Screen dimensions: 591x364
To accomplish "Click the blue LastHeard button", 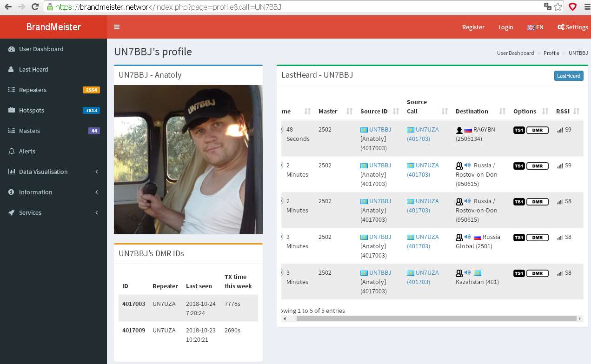I will pyautogui.click(x=568, y=76).
